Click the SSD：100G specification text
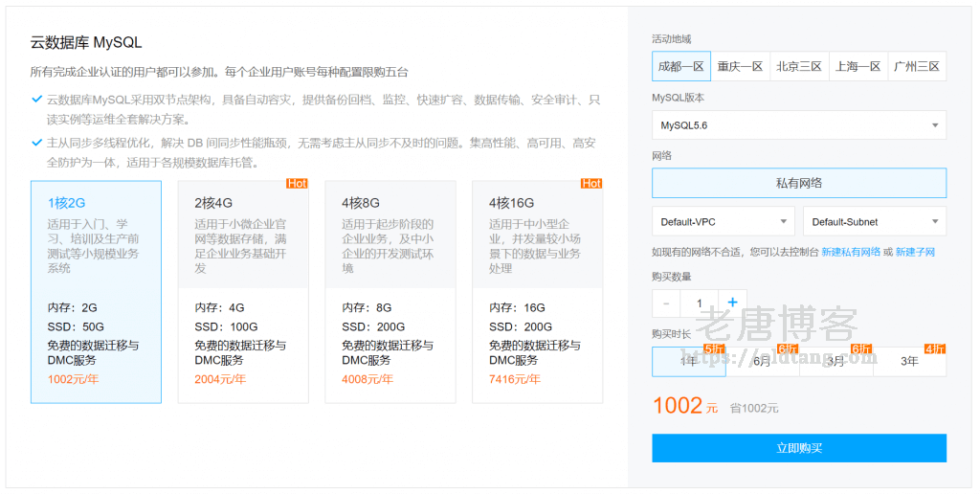The image size is (980, 494). pos(226,326)
